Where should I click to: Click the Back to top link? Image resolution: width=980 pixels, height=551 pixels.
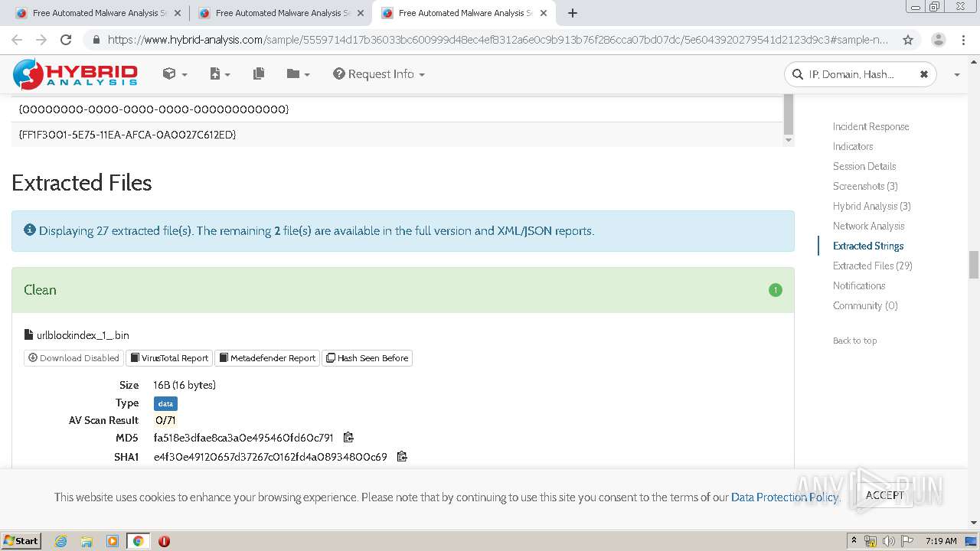coord(854,341)
